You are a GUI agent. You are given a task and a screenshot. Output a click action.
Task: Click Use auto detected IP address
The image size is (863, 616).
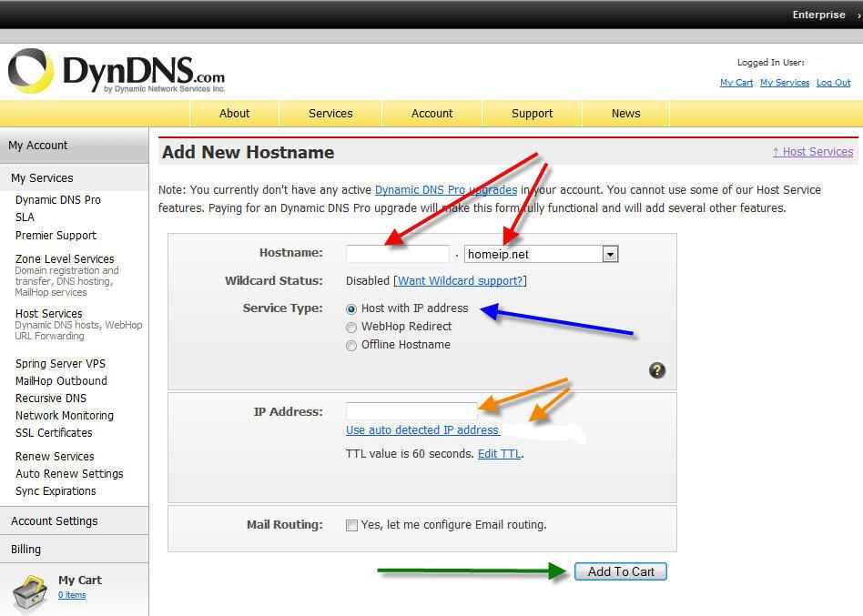pos(422,429)
